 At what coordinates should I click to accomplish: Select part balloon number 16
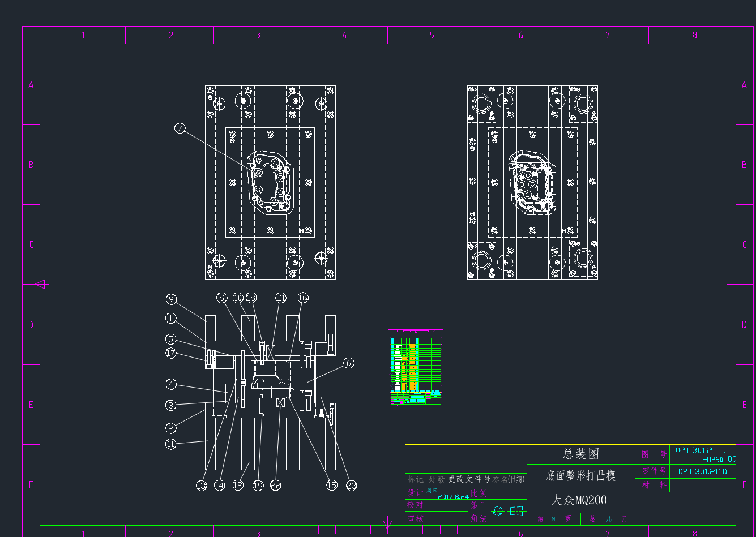[x=303, y=298]
